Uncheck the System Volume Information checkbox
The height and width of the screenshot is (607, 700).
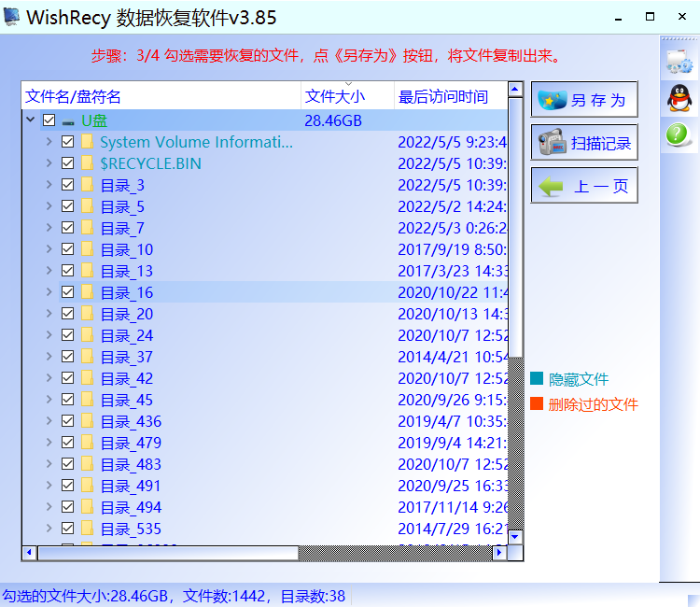[x=67, y=142]
